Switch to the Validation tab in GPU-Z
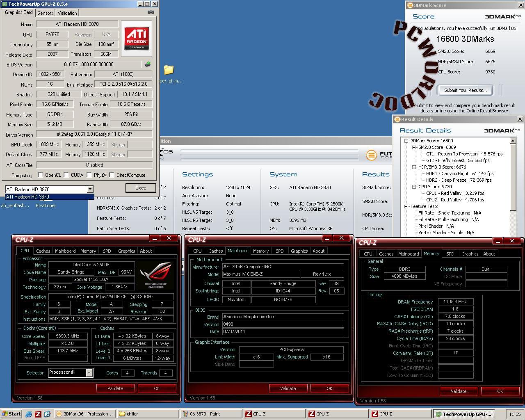Viewport: 525px width, 420px height. (67, 13)
